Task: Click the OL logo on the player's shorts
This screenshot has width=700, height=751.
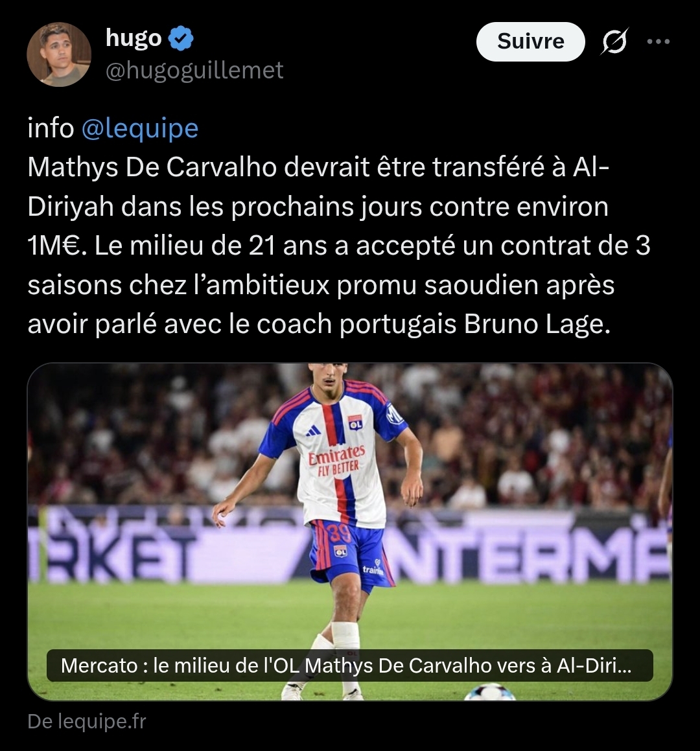Action: (340, 551)
